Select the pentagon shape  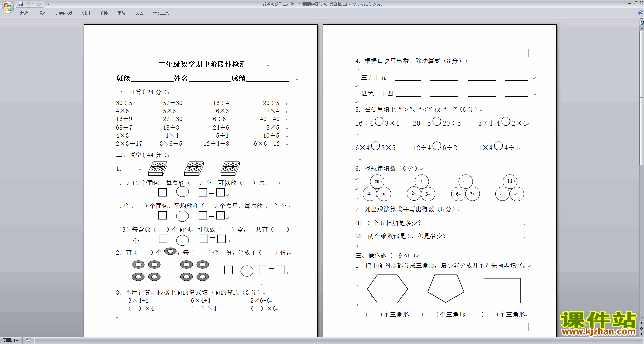click(446, 288)
